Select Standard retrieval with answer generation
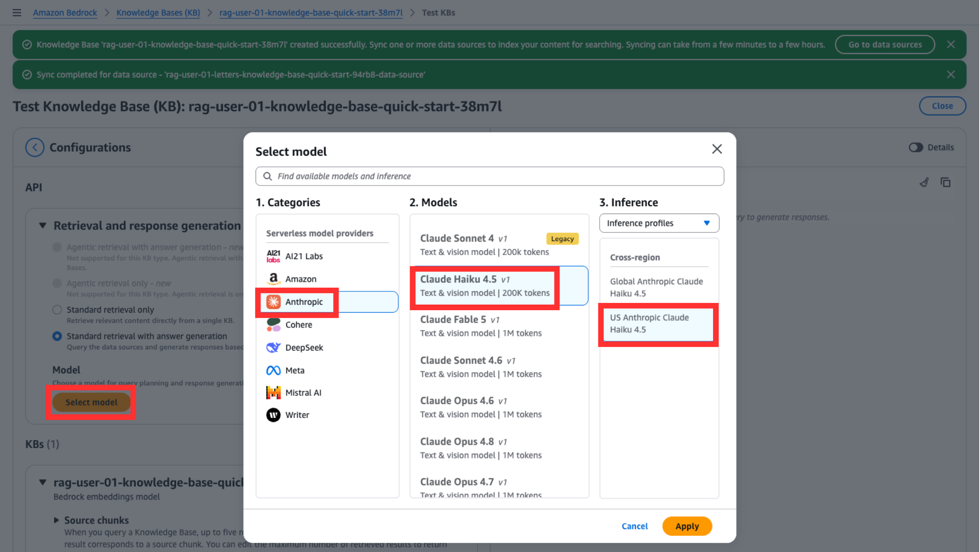 pos(57,336)
